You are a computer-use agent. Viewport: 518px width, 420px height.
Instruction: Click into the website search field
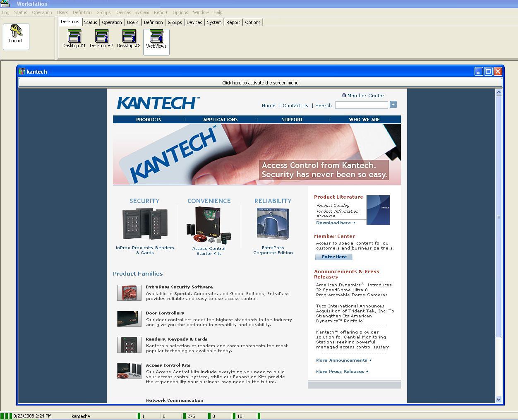pos(361,105)
